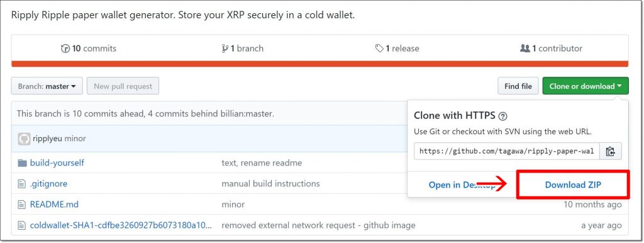
Task: Click Open in Desktop link
Action: (462, 185)
